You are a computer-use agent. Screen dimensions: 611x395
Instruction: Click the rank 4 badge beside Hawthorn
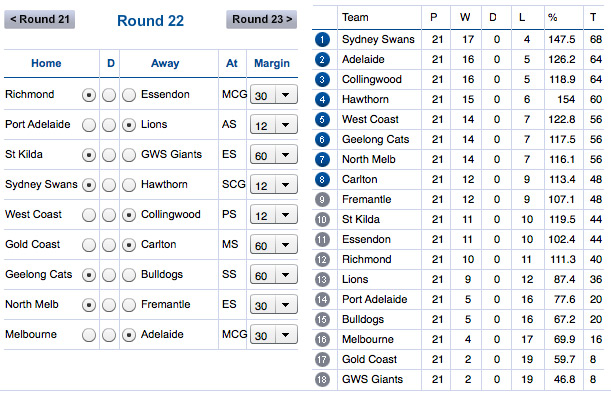322,99
